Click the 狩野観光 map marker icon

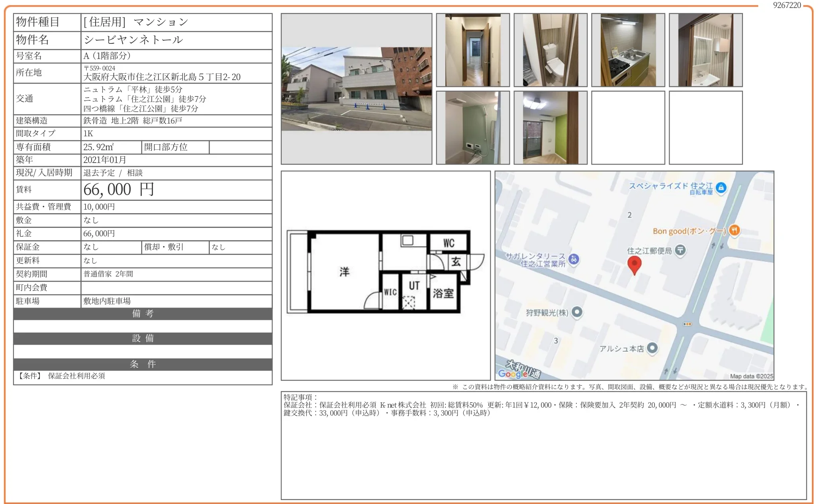pyautogui.click(x=577, y=312)
